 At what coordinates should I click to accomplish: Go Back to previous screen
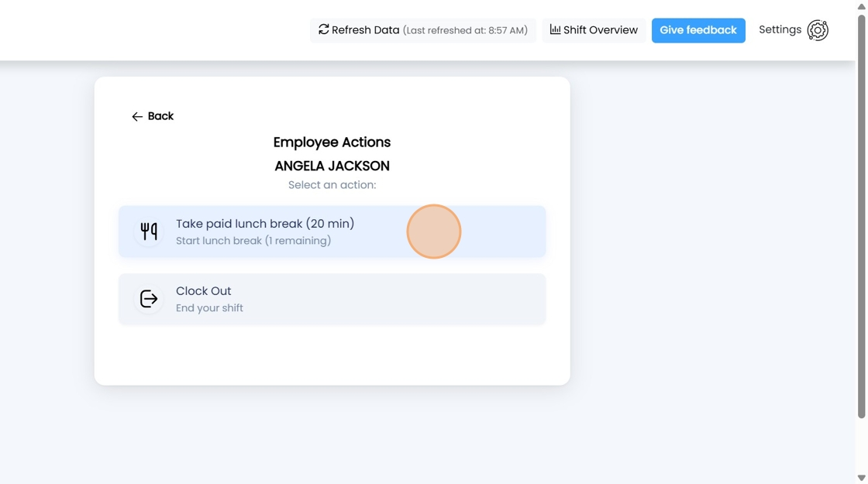click(152, 116)
